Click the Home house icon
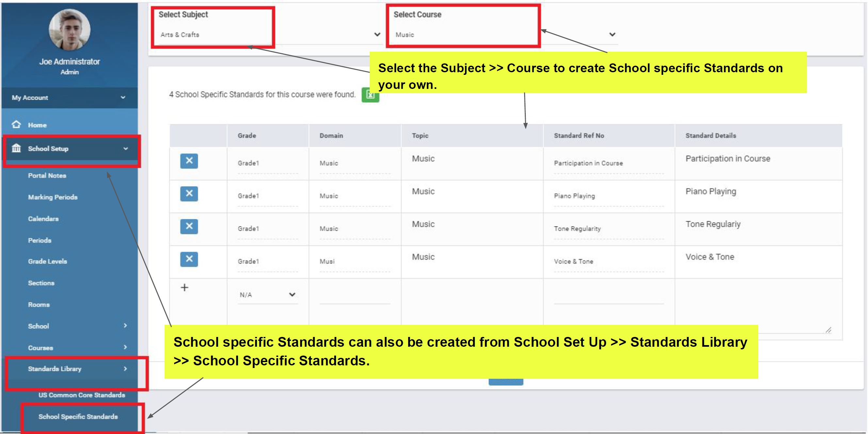This screenshot has height=434, width=868. click(16, 125)
